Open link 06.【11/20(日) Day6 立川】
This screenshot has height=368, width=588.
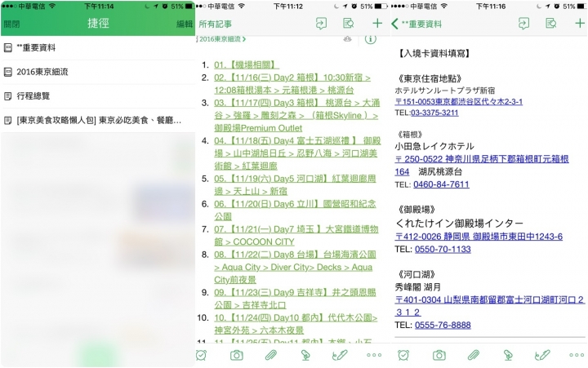[x=295, y=211]
